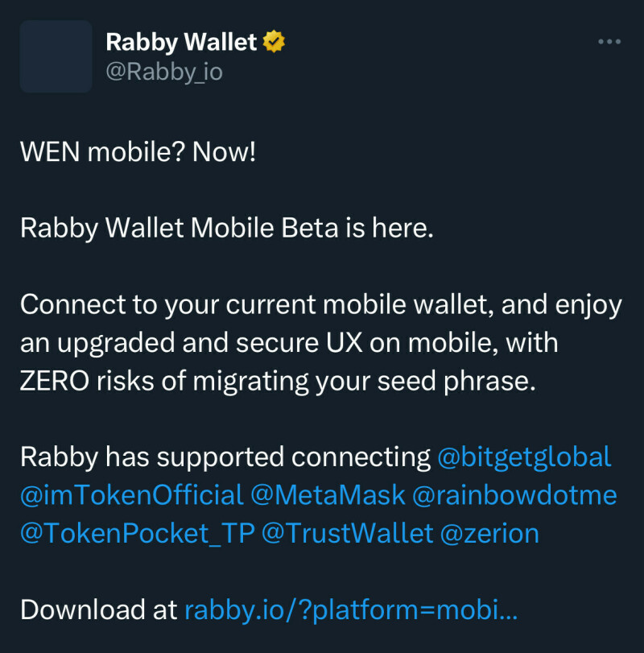Screen dimensions: 644x653
Task: Click the Rabby Wallet display name
Action: [x=181, y=42]
